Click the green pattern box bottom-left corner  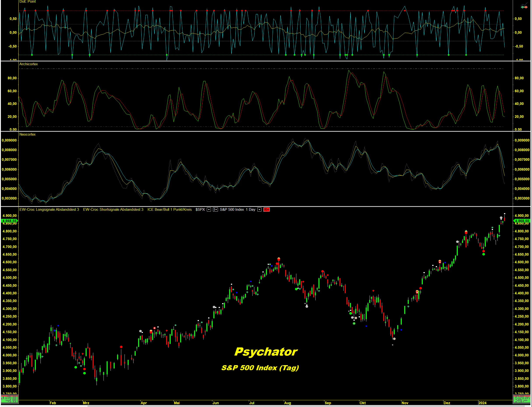(9, 399)
